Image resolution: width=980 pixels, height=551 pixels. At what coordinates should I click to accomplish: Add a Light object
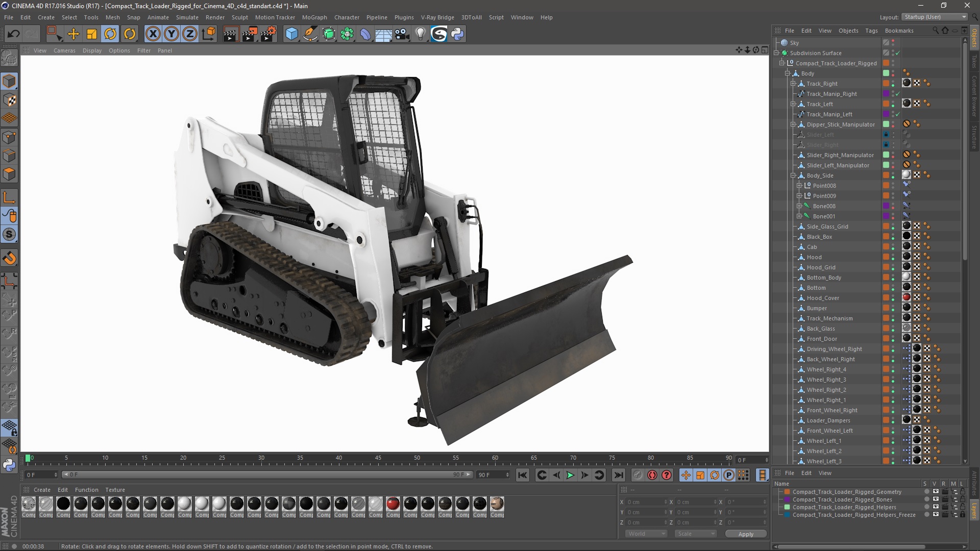[x=421, y=34]
